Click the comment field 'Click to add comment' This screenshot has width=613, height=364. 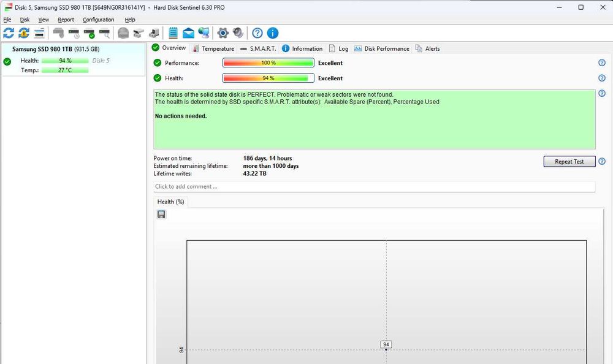tap(375, 186)
